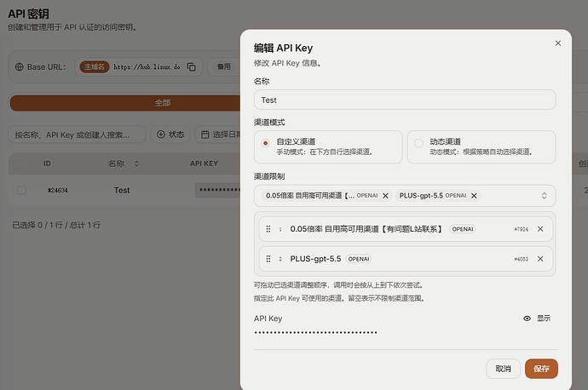Open the 状态 filter
This screenshot has height=390, width=588.
[170, 135]
